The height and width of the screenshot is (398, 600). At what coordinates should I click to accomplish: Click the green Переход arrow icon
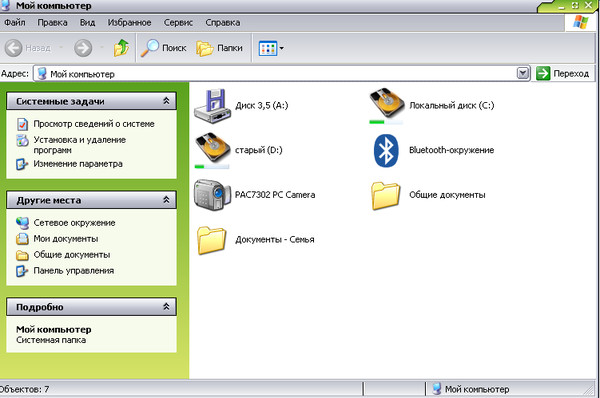coord(543,73)
